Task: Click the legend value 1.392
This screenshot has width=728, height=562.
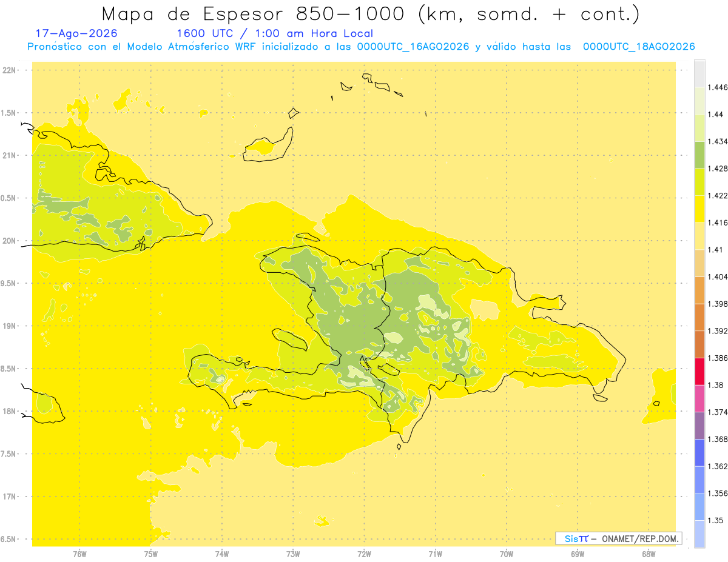Action: pyautogui.click(x=718, y=331)
